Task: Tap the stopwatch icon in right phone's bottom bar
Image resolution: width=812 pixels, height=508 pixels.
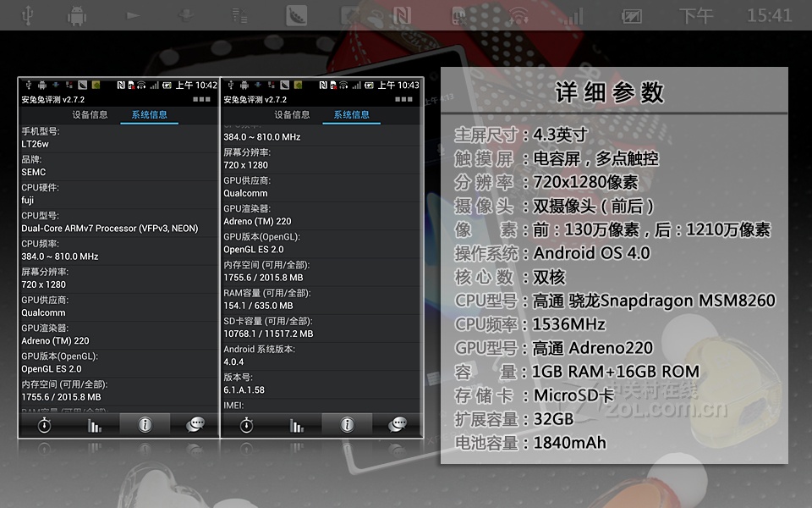Action: click(x=246, y=425)
